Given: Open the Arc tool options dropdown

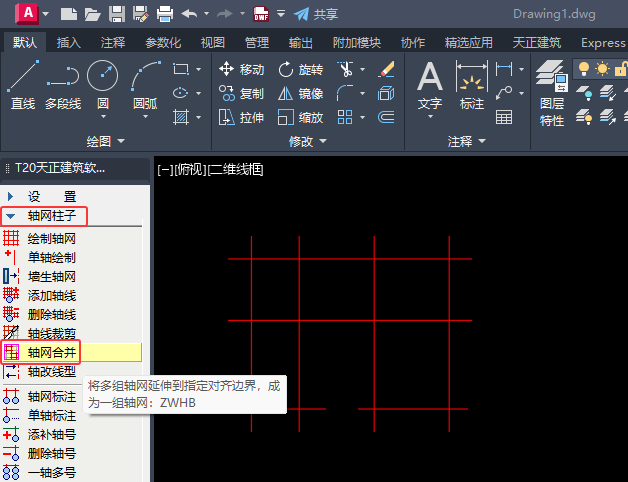Looking at the screenshot, I should (x=145, y=117).
